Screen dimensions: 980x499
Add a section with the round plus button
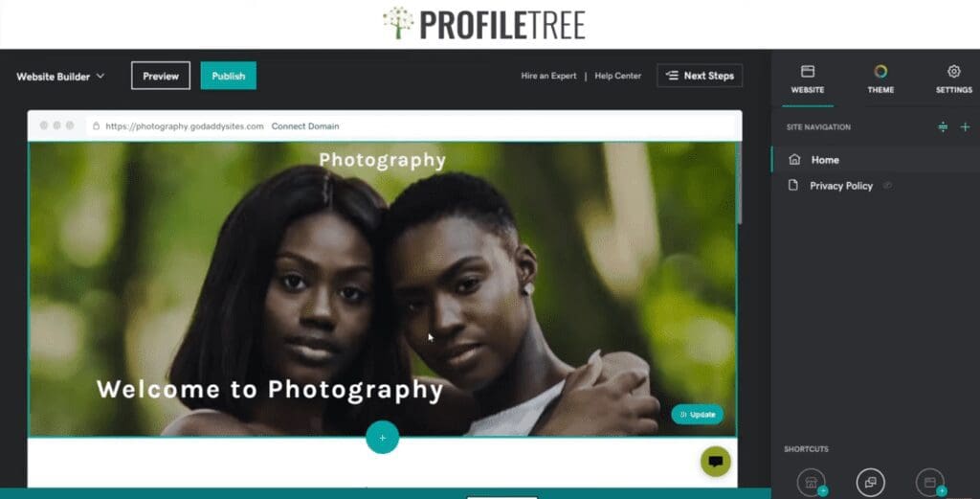tap(382, 438)
